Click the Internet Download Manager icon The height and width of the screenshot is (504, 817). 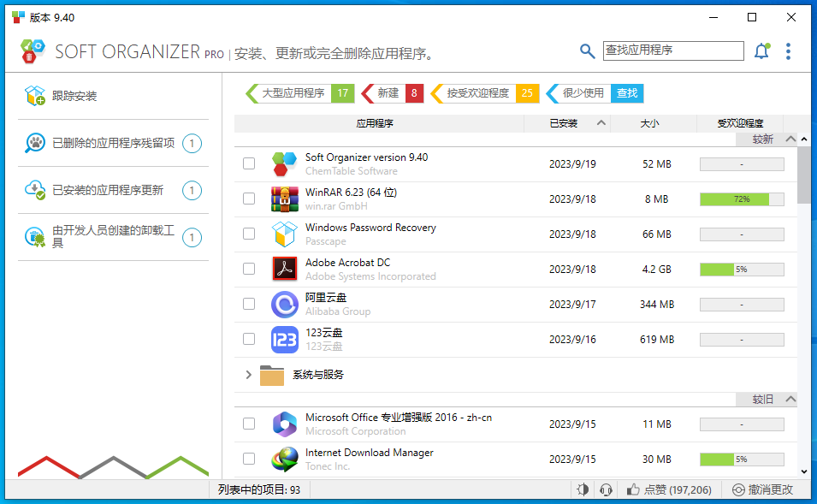coord(284,460)
